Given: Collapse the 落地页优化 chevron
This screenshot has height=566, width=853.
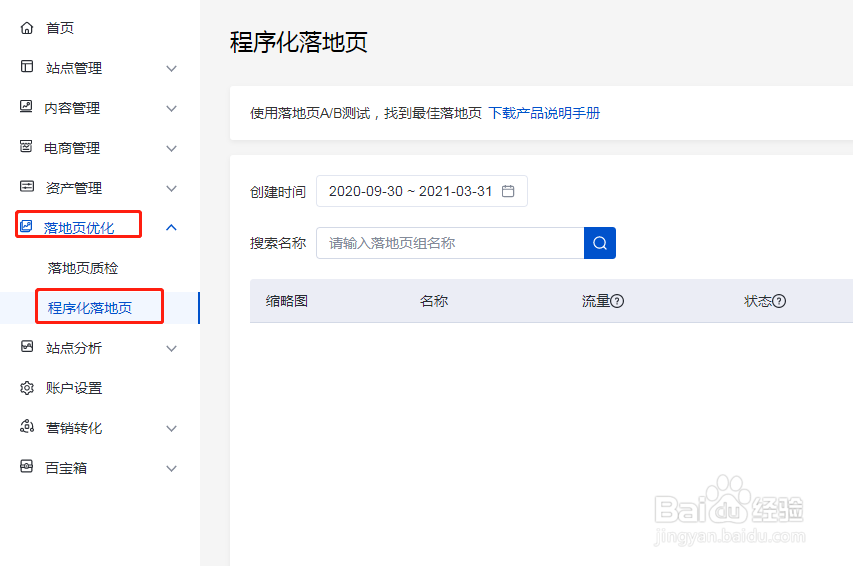Looking at the screenshot, I should [x=171, y=227].
